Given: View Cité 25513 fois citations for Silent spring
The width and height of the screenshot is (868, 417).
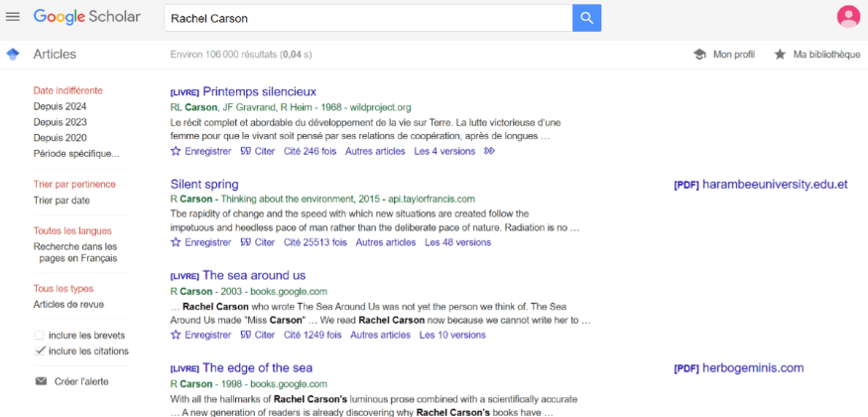Looking at the screenshot, I should point(313,242).
